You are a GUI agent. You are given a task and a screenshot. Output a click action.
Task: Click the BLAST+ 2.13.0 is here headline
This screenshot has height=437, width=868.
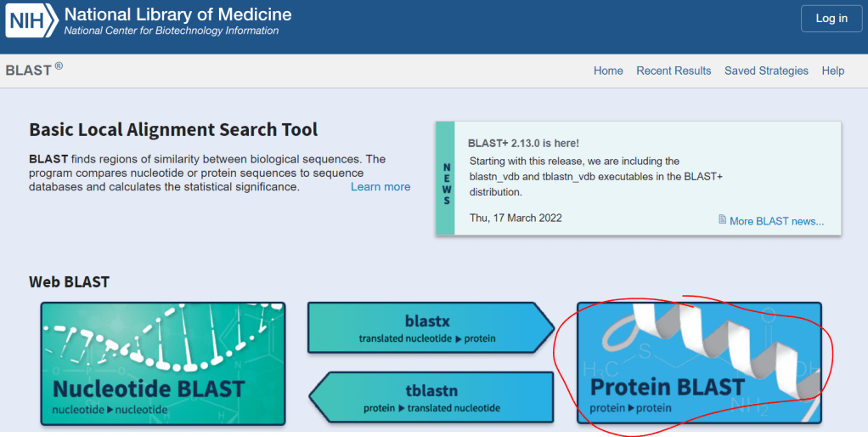[523, 143]
